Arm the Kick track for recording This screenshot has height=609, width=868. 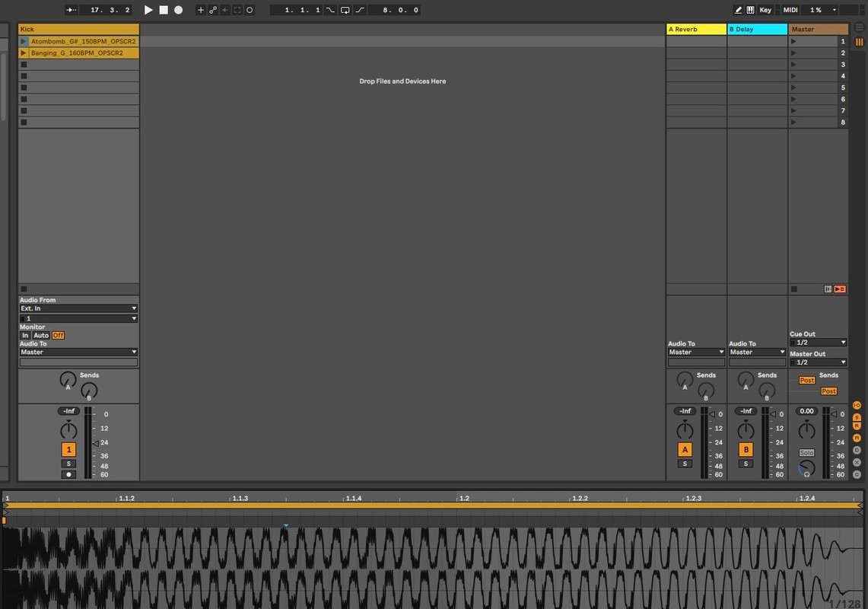[x=68, y=475]
